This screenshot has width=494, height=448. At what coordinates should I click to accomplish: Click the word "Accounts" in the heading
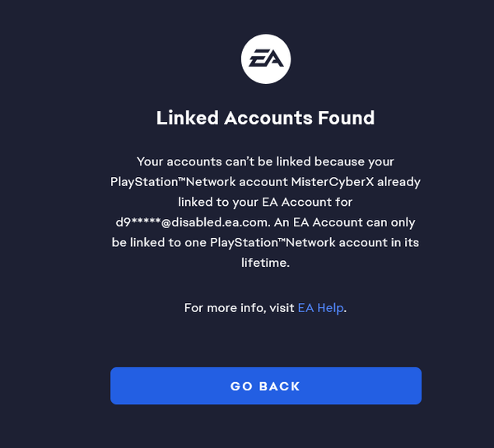(x=268, y=118)
